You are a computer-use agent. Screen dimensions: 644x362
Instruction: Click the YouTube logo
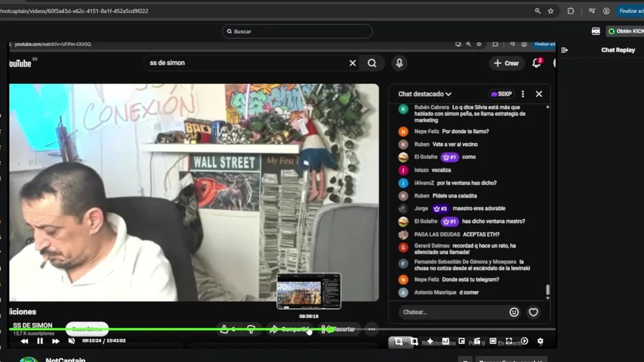click(x=20, y=63)
